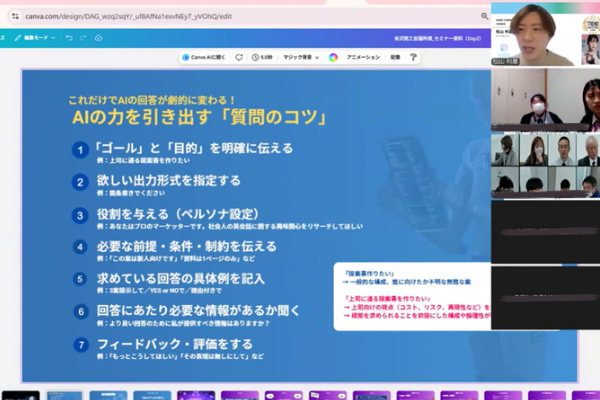Screen dimensions: 600x400
Task: Select the first slide thumbnail in the filmstrip
Action: pyautogui.click(x=20, y=395)
